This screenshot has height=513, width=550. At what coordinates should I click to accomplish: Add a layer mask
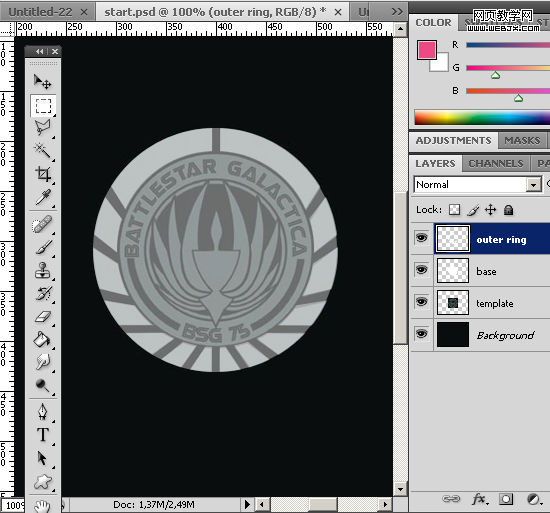506,499
